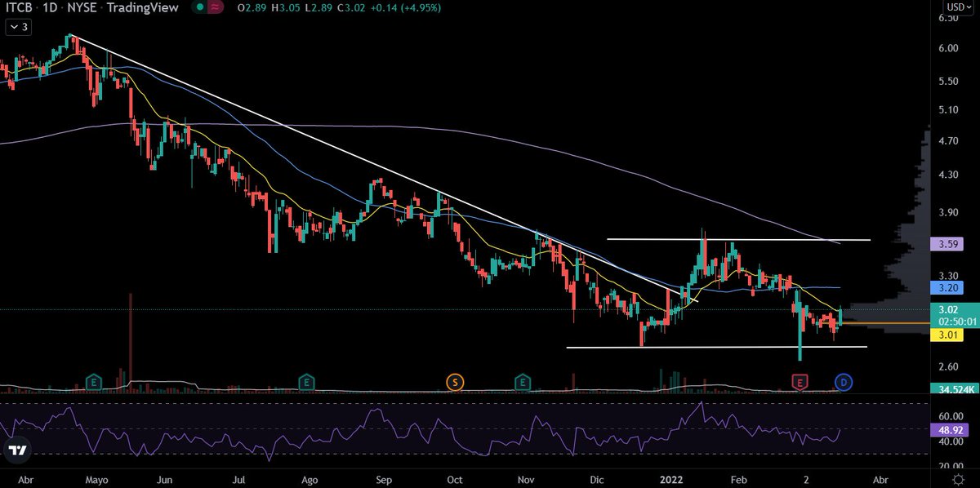
Task: Click the 6.50 price axis label
Action: (948, 20)
